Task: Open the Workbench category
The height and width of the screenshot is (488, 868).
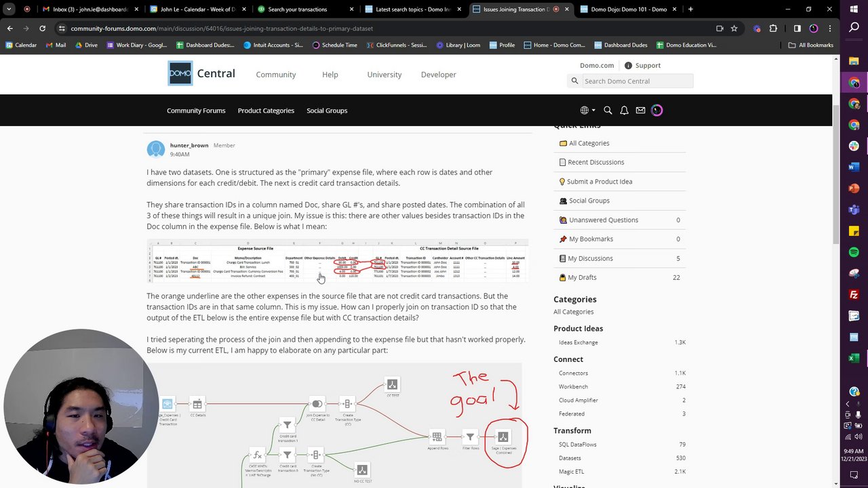Action: 573,386
